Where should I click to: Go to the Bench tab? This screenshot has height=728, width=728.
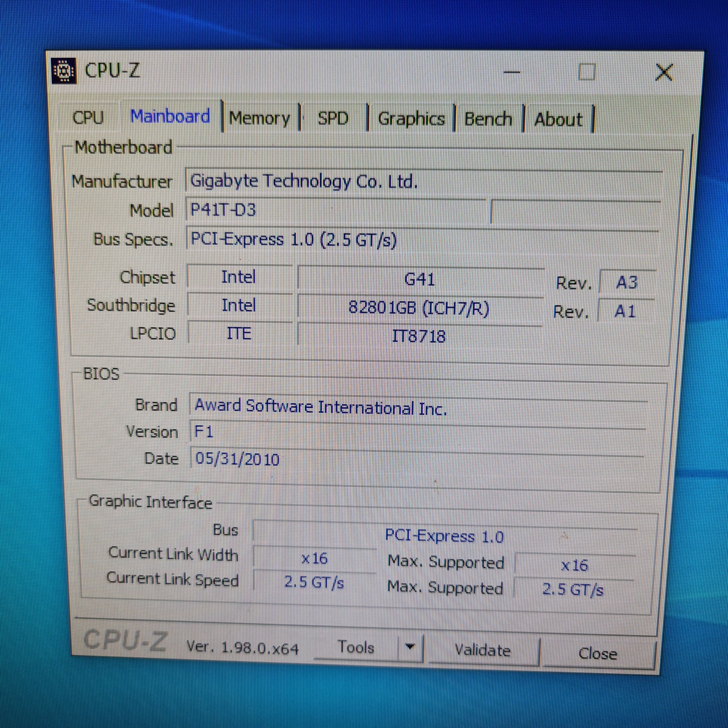click(488, 119)
